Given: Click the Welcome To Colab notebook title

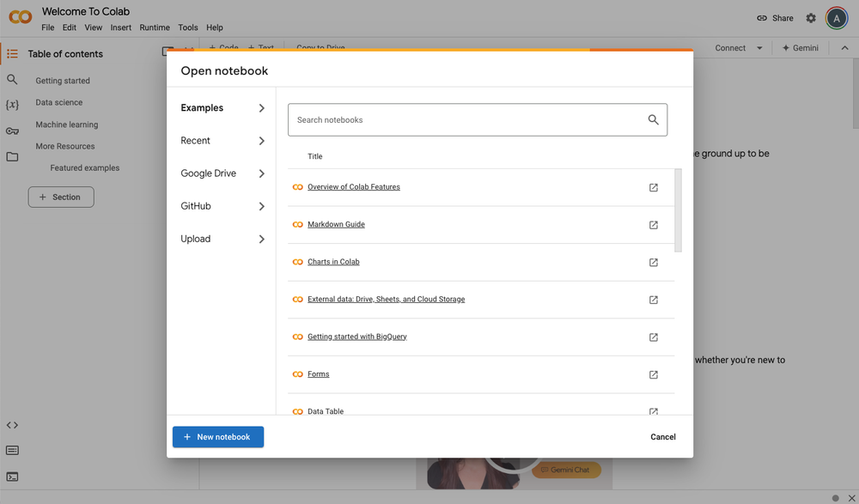Looking at the screenshot, I should [x=86, y=11].
